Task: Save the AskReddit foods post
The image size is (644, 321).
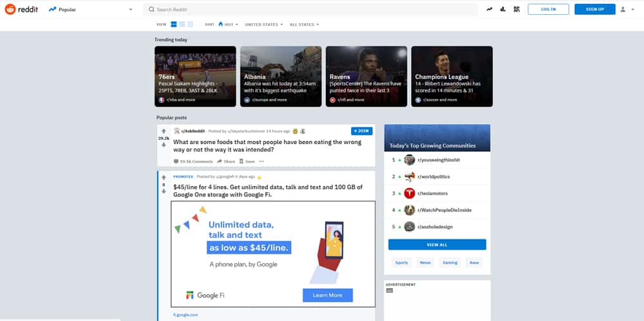Action: point(247,161)
